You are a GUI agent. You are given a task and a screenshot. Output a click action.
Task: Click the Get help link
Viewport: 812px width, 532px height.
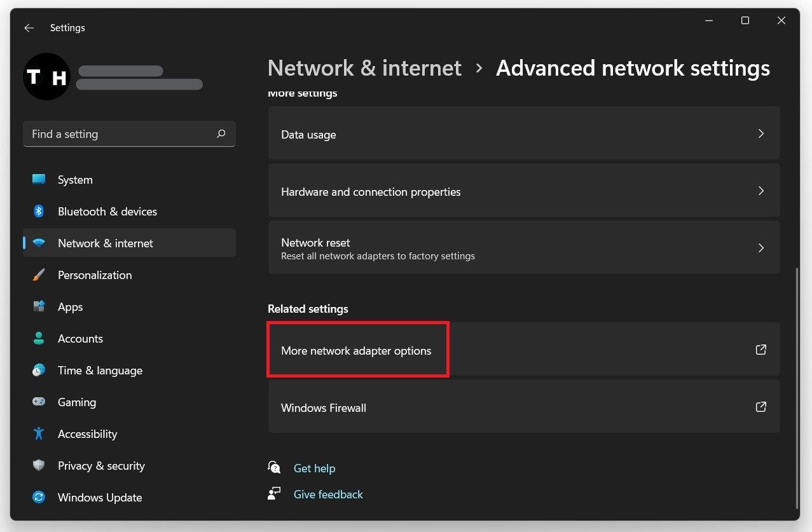click(315, 468)
